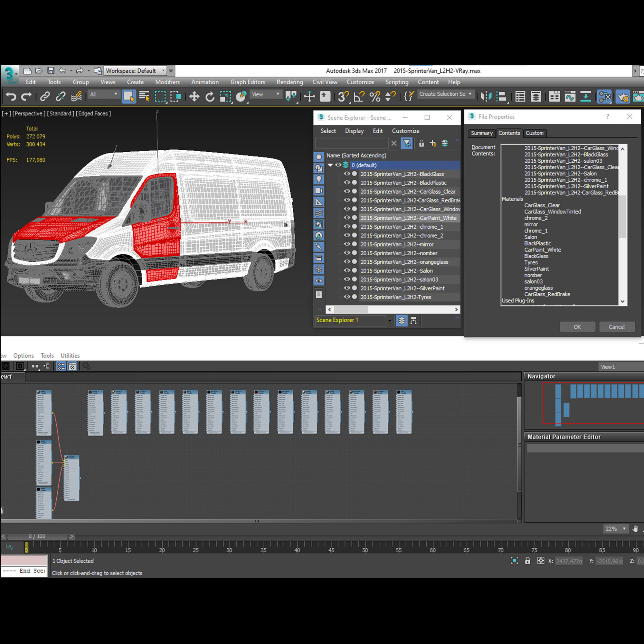Viewport: 644px width, 644px height.
Task: Toggle Display Cameras filter in Scene Explorer
Action: [x=319, y=191]
